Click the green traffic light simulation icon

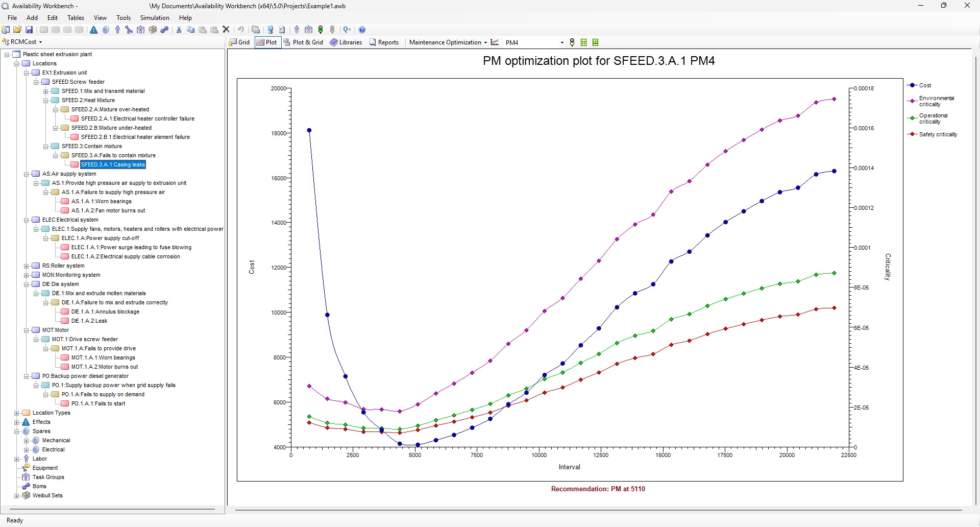coord(321,30)
